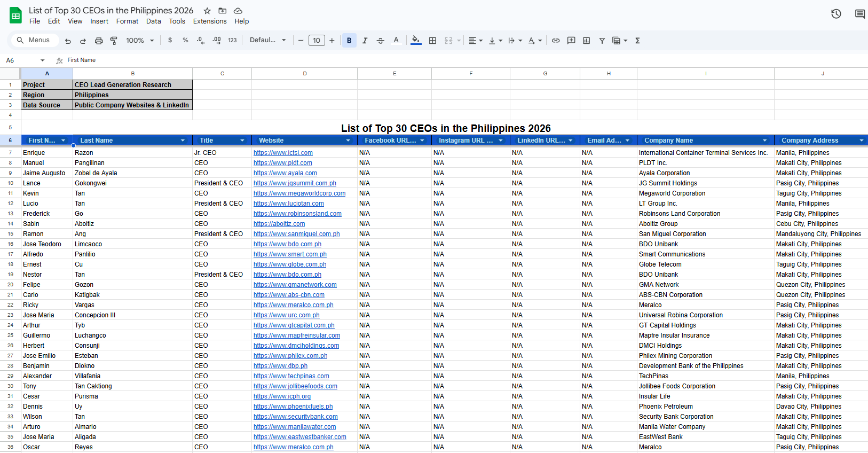This screenshot has height=453, width=868.
Task: Select cell containing San Miguel Corporation
Action: pyautogui.click(x=706, y=234)
